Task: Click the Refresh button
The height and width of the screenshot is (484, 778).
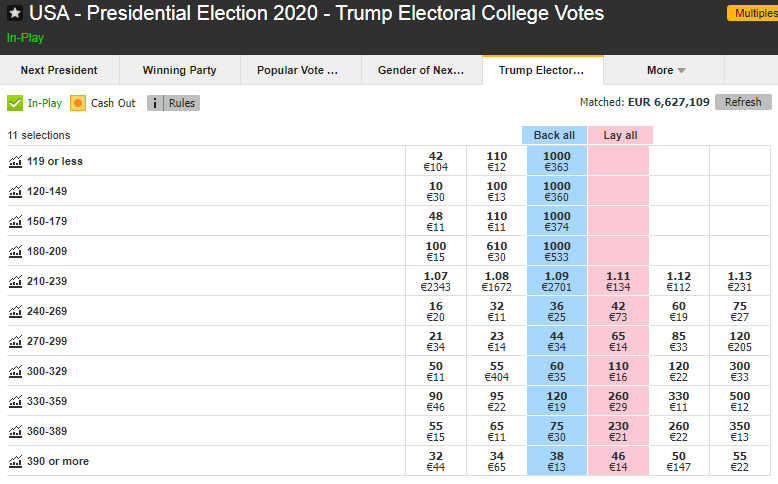Action: tap(743, 102)
